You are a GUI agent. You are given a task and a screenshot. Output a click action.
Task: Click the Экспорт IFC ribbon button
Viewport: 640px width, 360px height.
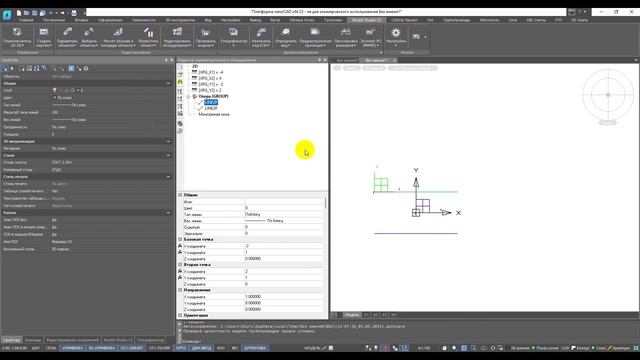pos(371,37)
